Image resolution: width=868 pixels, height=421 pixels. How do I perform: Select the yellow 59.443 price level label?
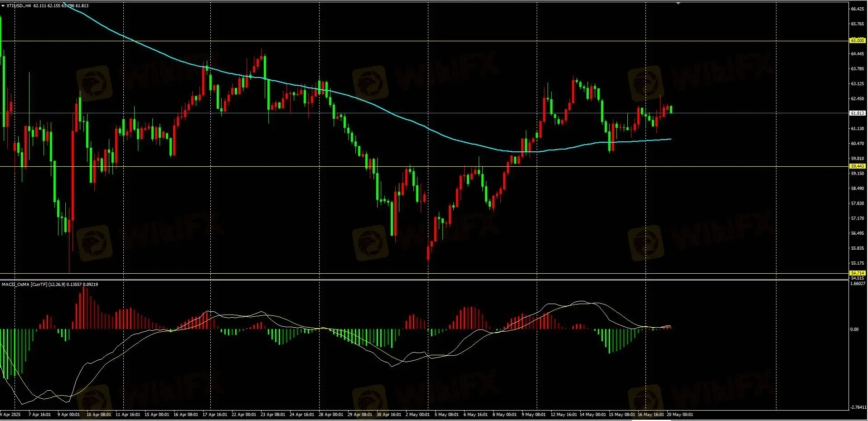(857, 166)
